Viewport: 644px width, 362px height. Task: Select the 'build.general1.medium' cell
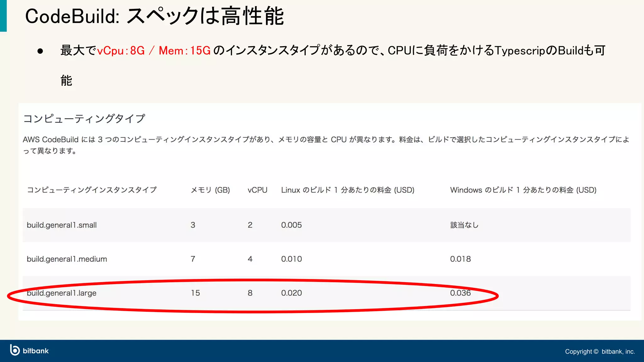click(67, 259)
